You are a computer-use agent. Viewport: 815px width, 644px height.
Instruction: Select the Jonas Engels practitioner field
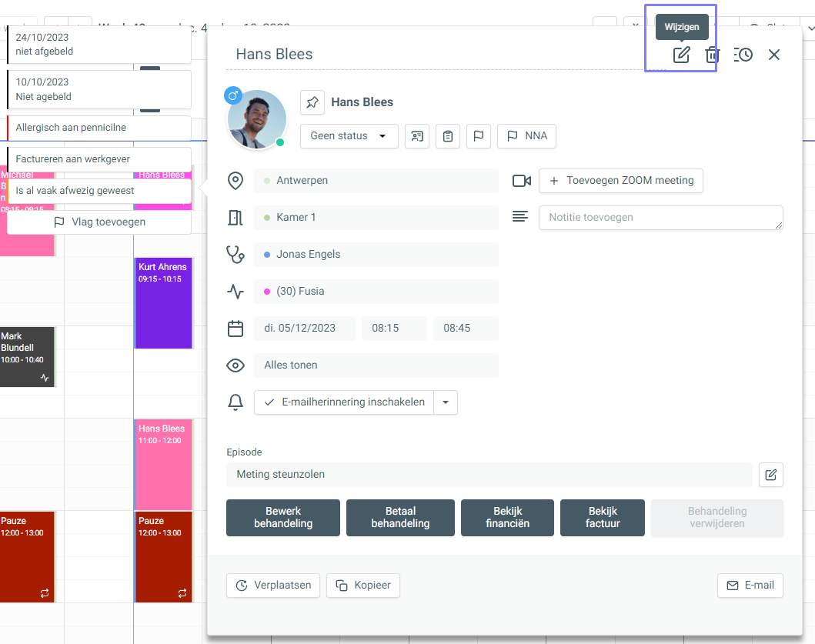coord(376,254)
